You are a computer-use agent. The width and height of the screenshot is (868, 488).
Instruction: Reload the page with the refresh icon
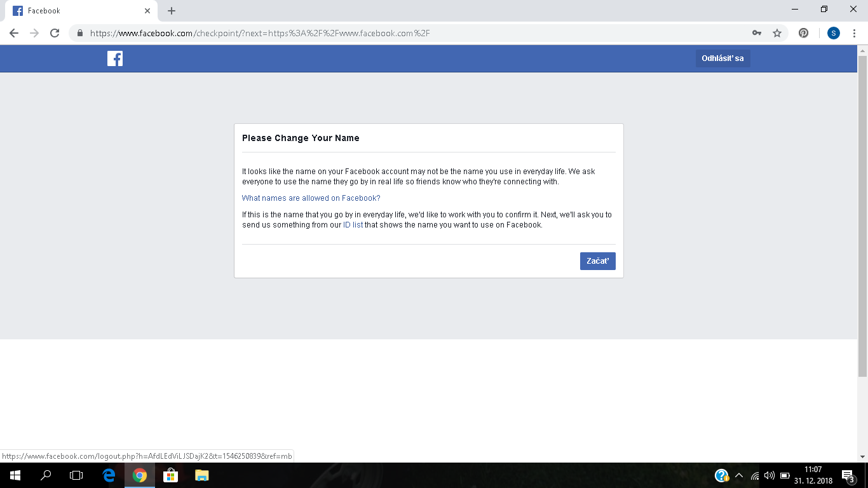pyautogui.click(x=55, y=33)
